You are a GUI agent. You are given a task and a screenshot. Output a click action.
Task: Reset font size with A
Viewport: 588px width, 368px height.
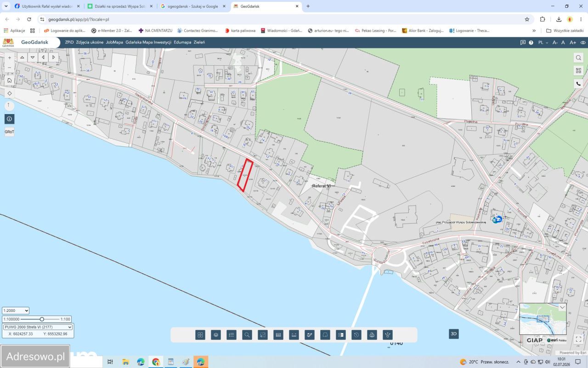563,42
